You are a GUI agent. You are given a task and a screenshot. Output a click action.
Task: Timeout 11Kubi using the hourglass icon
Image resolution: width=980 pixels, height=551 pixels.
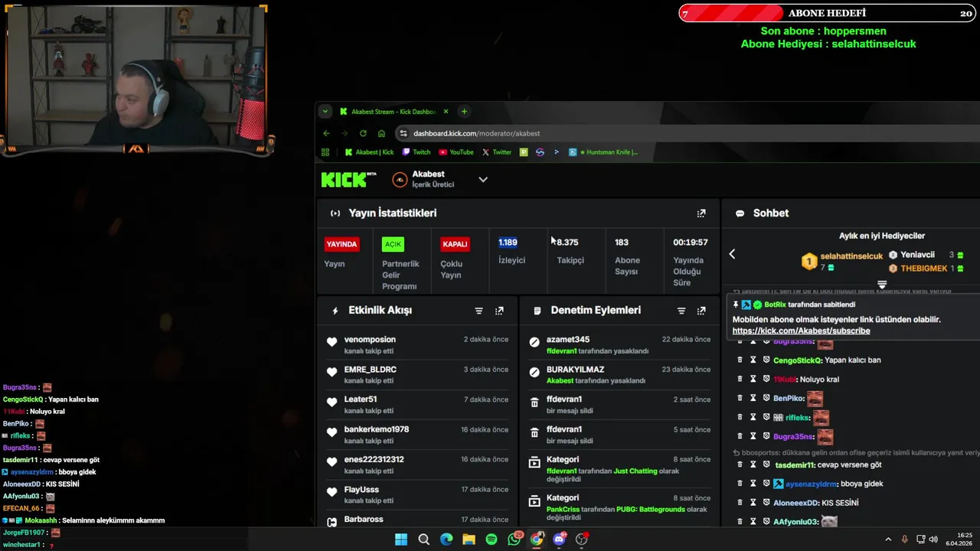(753, 379)
